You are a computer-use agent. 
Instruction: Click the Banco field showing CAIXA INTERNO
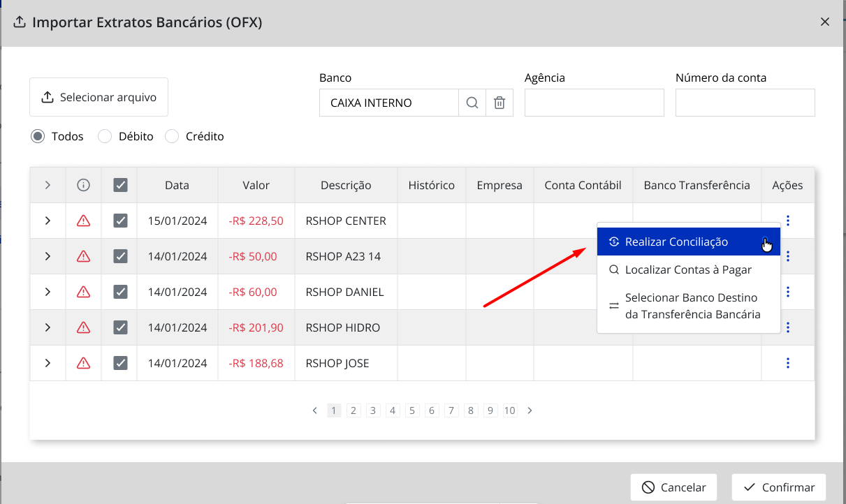coord(389,103)
